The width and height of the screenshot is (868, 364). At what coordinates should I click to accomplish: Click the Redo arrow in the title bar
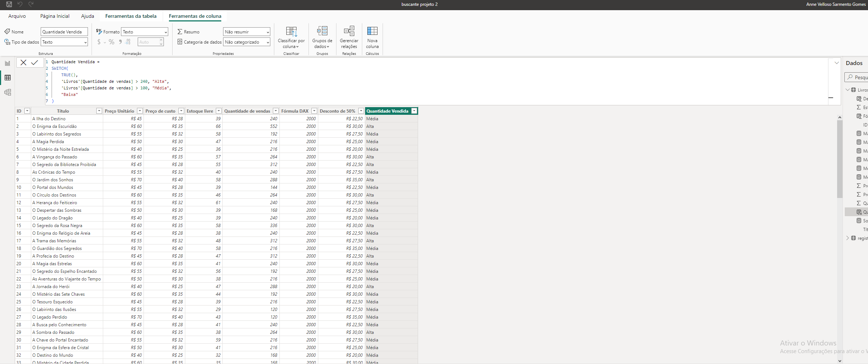point(31,4)
